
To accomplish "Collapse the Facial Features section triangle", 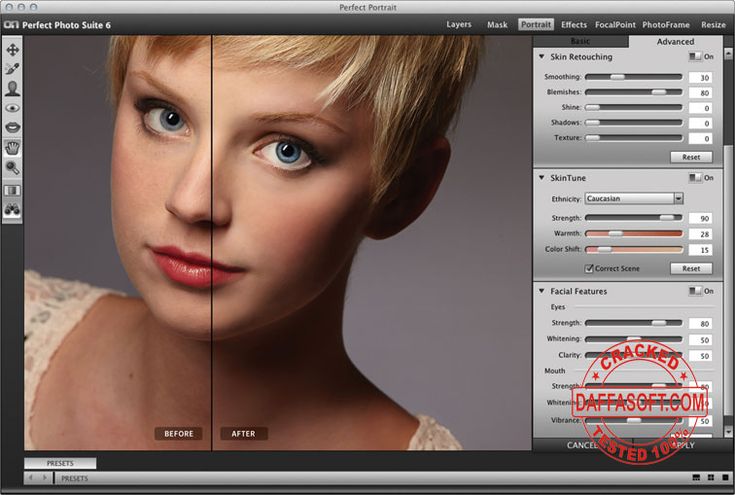I will pos(542,291).
